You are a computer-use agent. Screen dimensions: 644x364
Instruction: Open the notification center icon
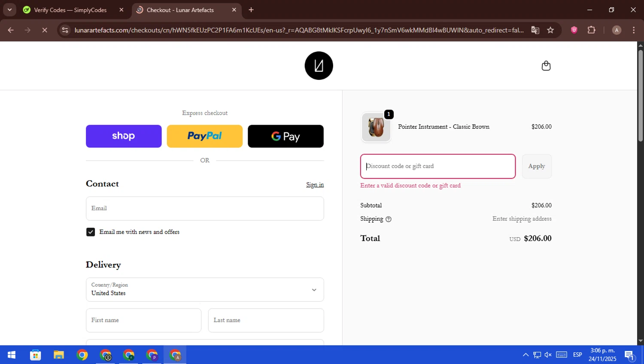pyautogui.click(x=630, y=355)
